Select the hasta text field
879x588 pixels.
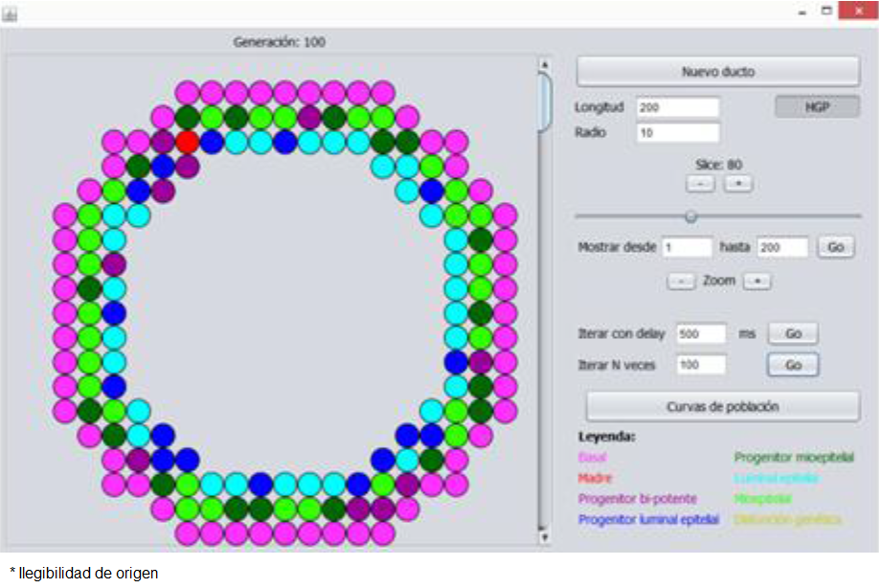pos(782,247)
